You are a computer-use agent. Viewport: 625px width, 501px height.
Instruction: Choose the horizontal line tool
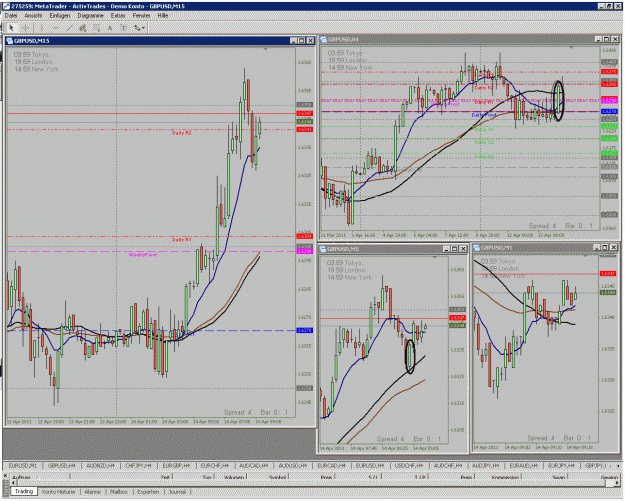coord(55,28)
